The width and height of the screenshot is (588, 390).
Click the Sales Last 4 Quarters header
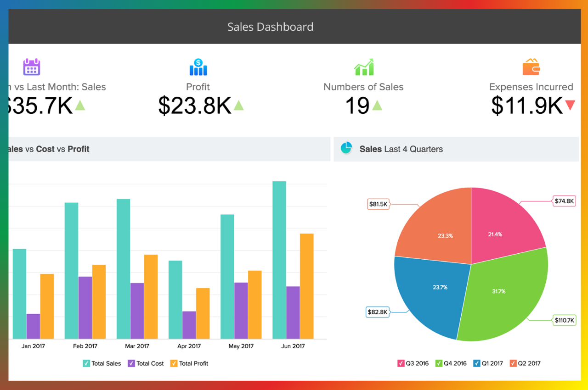(x=401, y=149)
